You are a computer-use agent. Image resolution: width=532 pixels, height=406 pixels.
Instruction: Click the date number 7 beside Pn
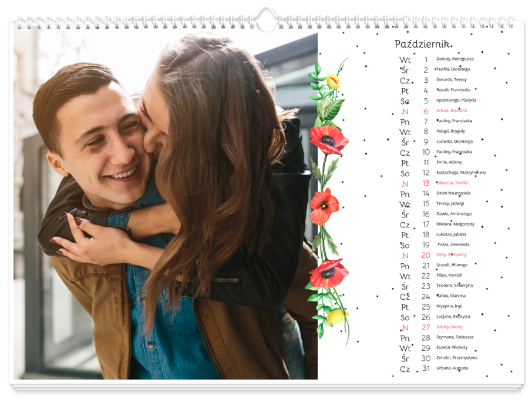point(426,122)
